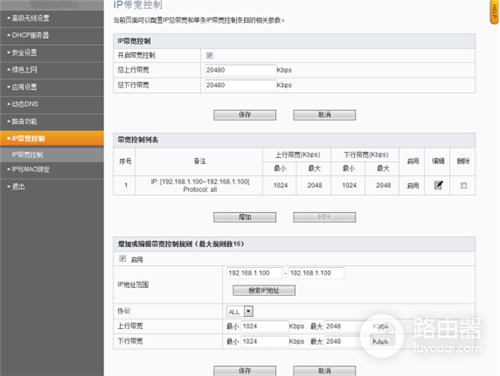Click the end IP address field
500x376 pixels.
pos(316,273)
